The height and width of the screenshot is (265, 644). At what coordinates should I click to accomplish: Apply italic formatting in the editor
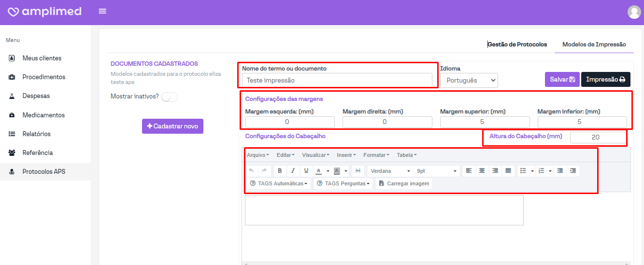293,171
